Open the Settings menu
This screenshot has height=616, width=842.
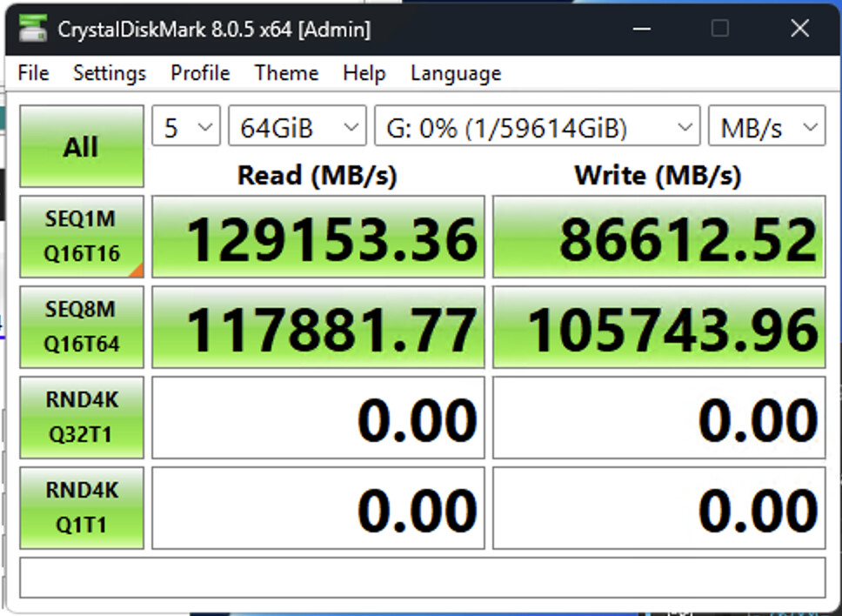[110, 73]
